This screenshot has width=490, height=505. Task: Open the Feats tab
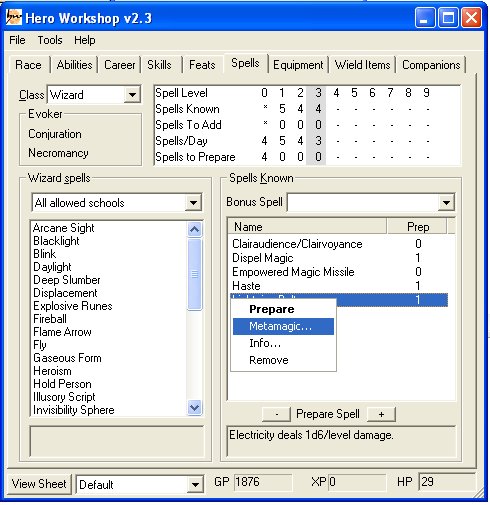[202, 65]
